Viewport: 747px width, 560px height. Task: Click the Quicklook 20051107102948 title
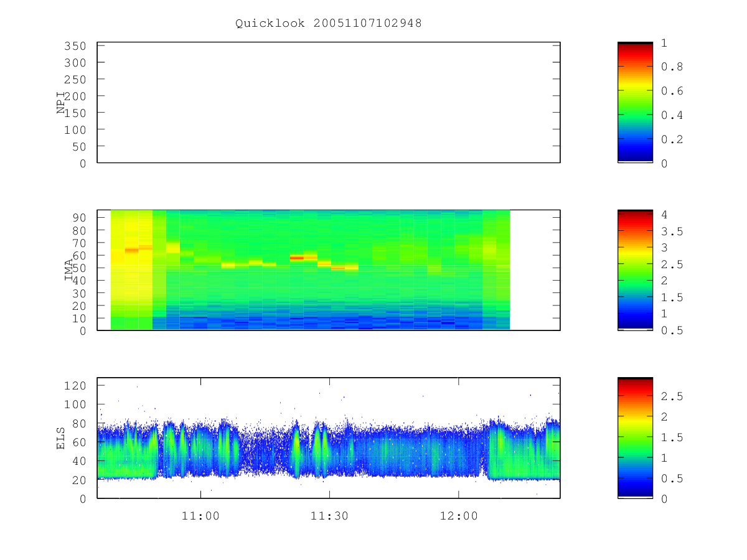pyautogui.click(x=329, y=24)
